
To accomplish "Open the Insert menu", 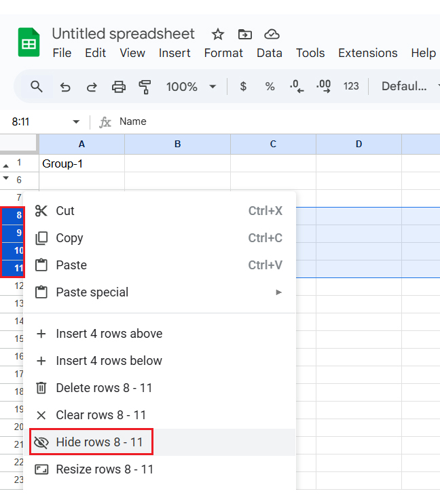I will pos(175,53).
